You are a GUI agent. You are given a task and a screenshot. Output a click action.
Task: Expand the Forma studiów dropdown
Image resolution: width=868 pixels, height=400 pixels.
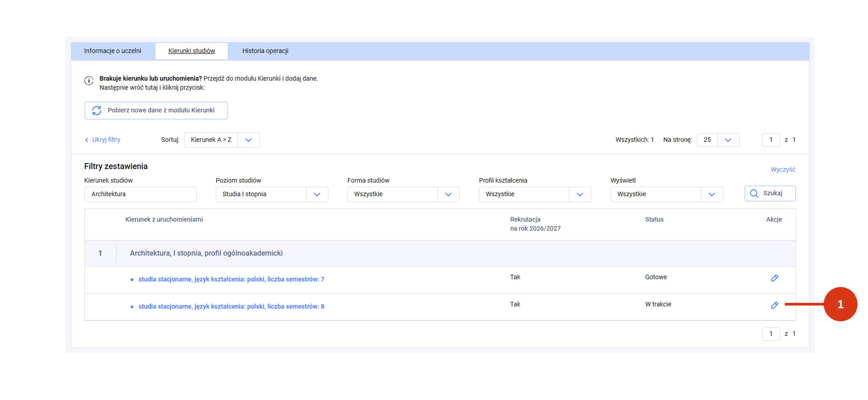coord(448,194)
